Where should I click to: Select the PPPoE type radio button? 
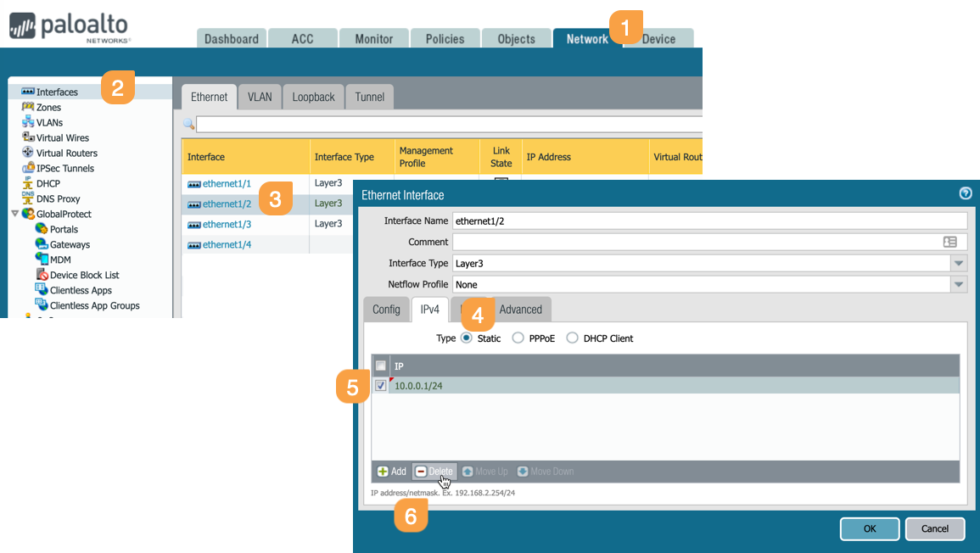[x=518, y=338]
